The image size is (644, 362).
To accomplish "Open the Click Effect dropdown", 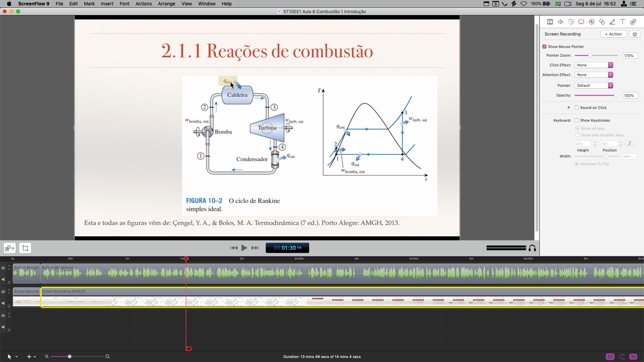I will tap(594, 65).
